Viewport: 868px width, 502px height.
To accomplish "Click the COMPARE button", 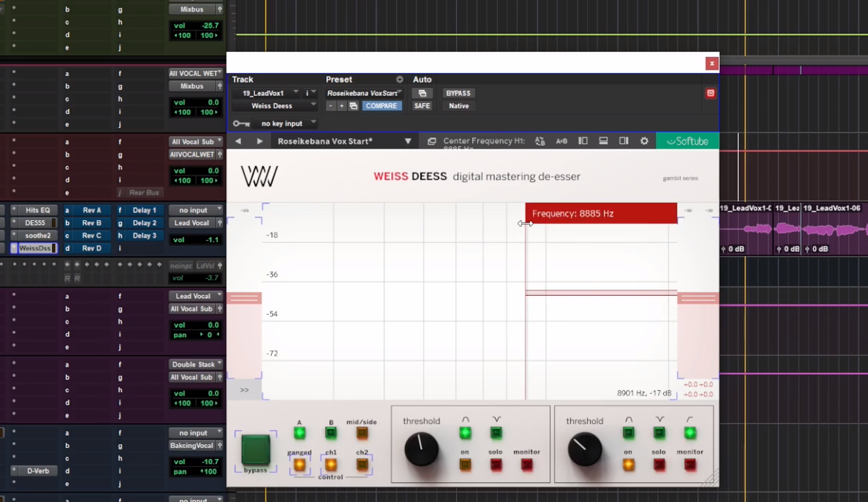I will point(381,106).
